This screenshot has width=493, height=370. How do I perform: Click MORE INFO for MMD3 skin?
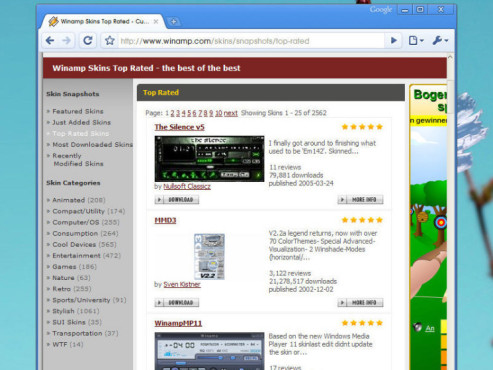[x=360, y=303]
